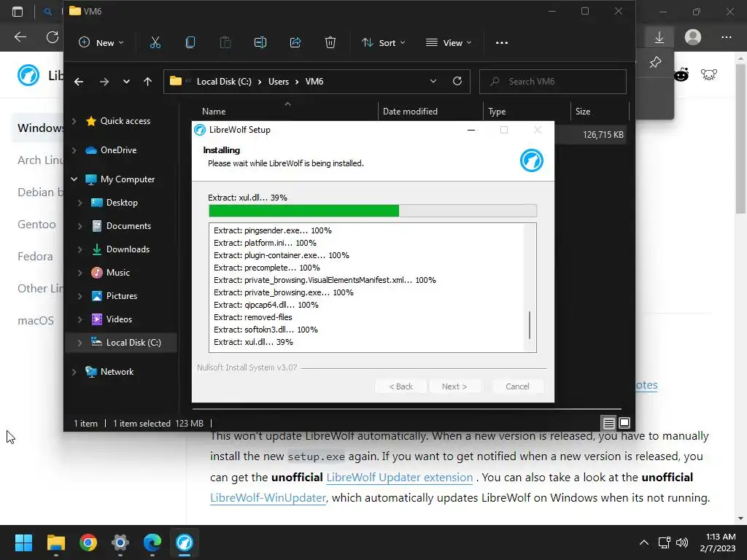The height and width of the screenshot is (560, 747).
Task: Expand the Network tree node
Action: (74, 372)
